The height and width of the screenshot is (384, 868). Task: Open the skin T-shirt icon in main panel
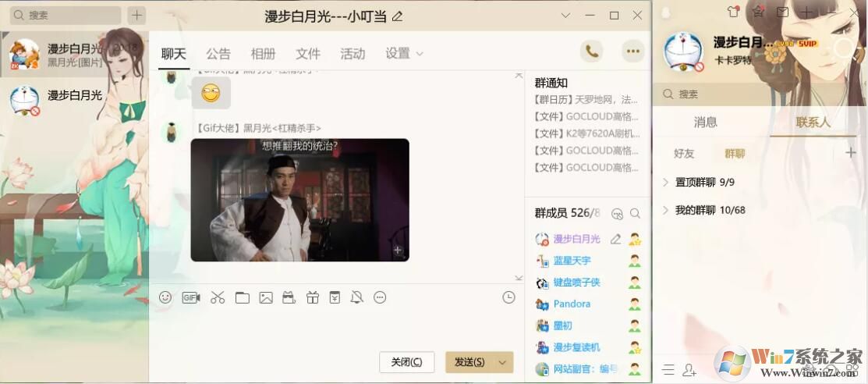(x=733, y=12)
